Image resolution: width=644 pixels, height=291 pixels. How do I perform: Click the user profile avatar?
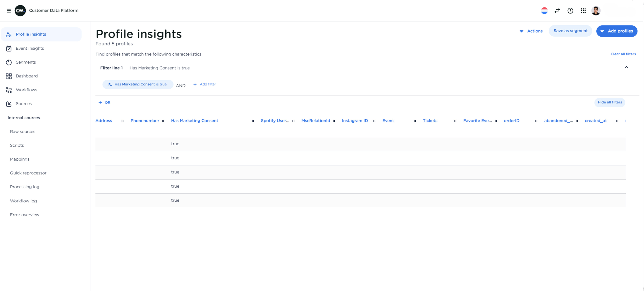[x=596, y=11]
